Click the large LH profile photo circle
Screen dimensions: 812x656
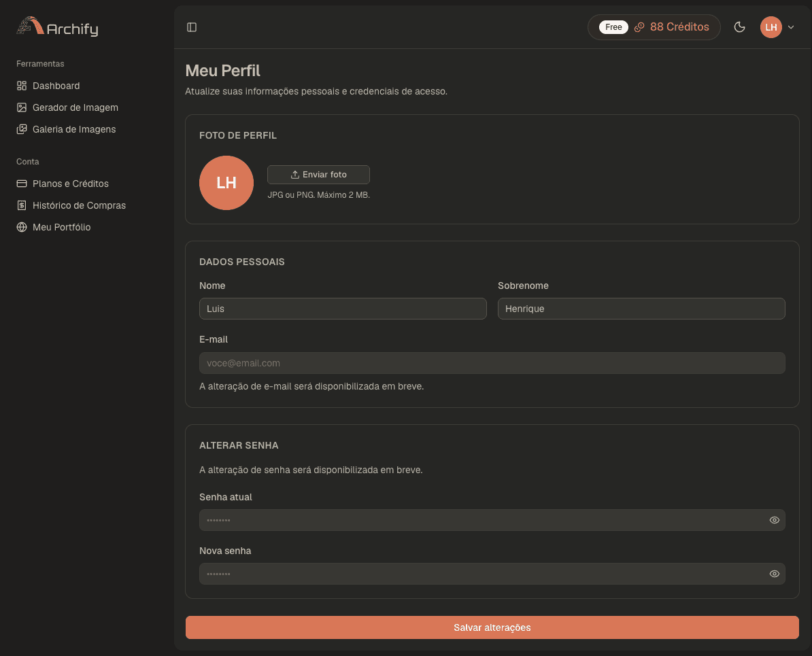click(x=226, y=183)
